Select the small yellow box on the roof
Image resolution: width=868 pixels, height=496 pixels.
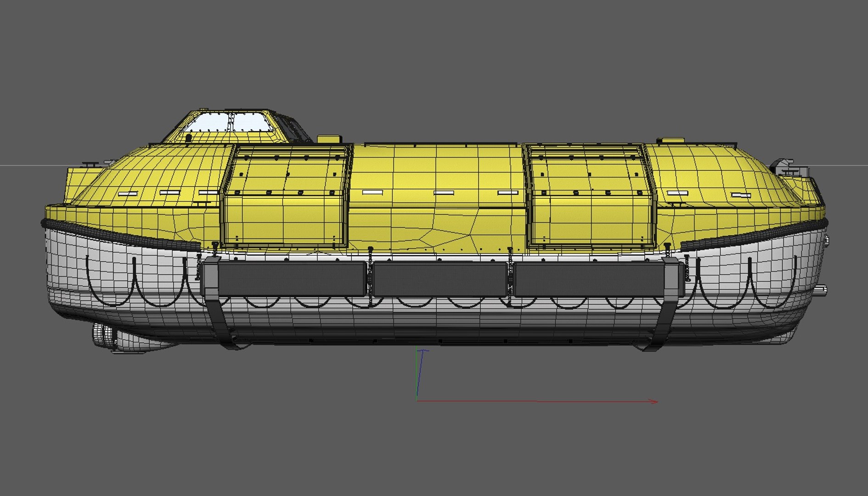coord(329,139)
